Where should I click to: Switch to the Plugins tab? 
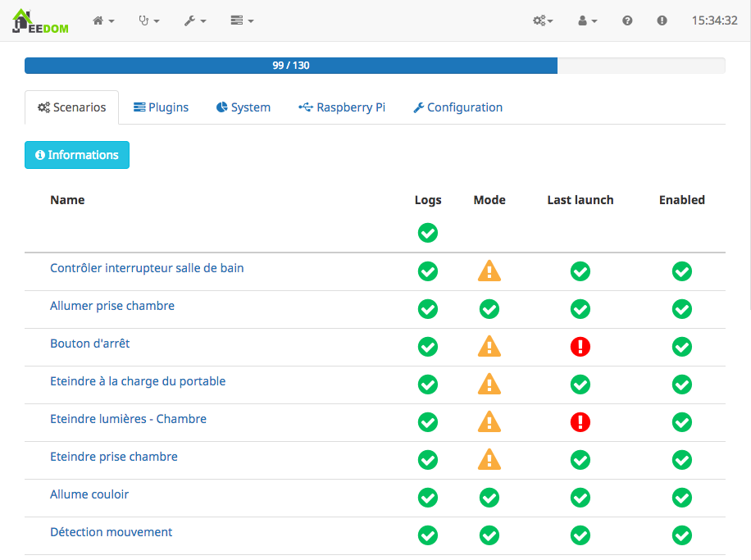[161, 107]
